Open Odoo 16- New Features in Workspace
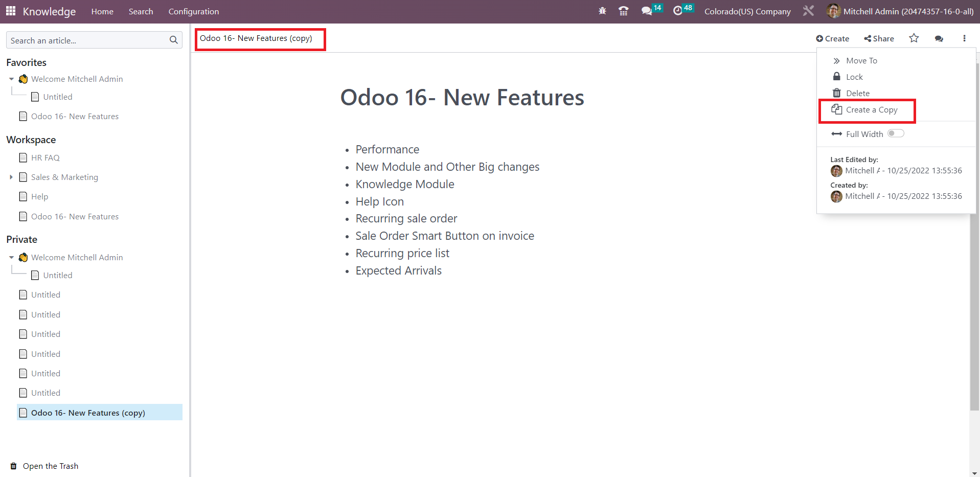 pyautogui.click(x=75, y=216)
